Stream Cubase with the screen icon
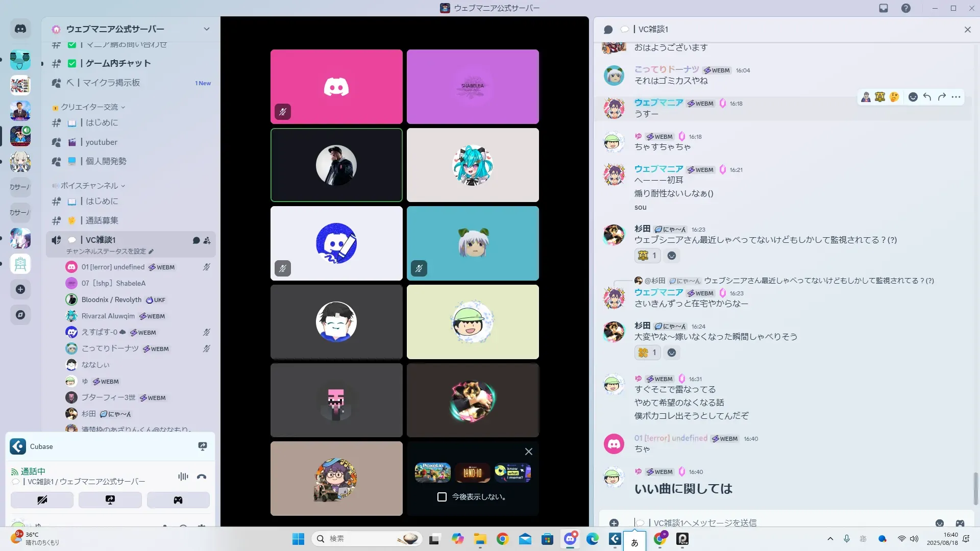Screen dimensions: 980x551 (203, 446)
